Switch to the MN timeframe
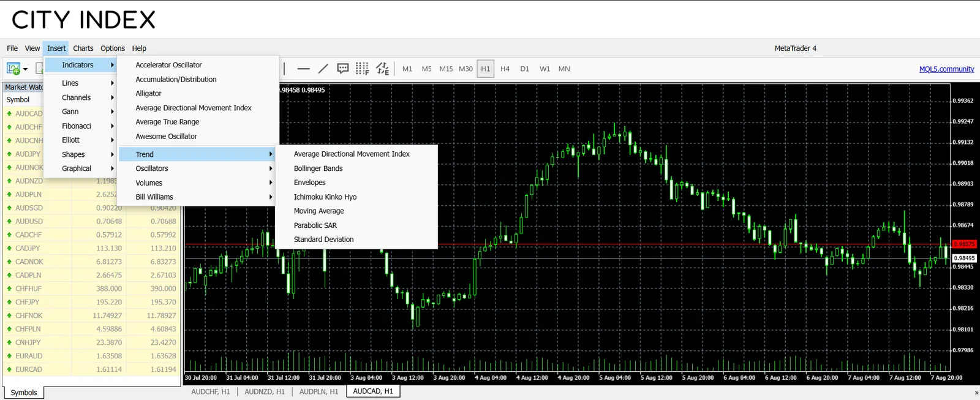Image resolution: width=980 pixels, height=400 pixels. click(564, 69)
